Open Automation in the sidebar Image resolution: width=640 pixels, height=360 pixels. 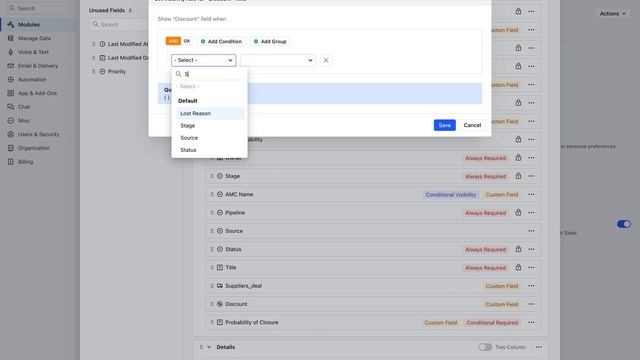[32, 80]
